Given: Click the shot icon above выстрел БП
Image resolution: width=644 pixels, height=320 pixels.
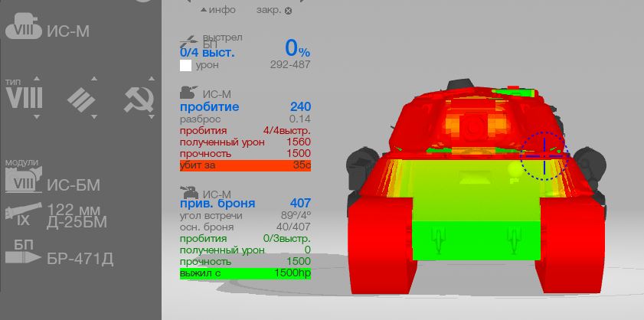Looking at the screenshot, I should [x=189, y=41].
